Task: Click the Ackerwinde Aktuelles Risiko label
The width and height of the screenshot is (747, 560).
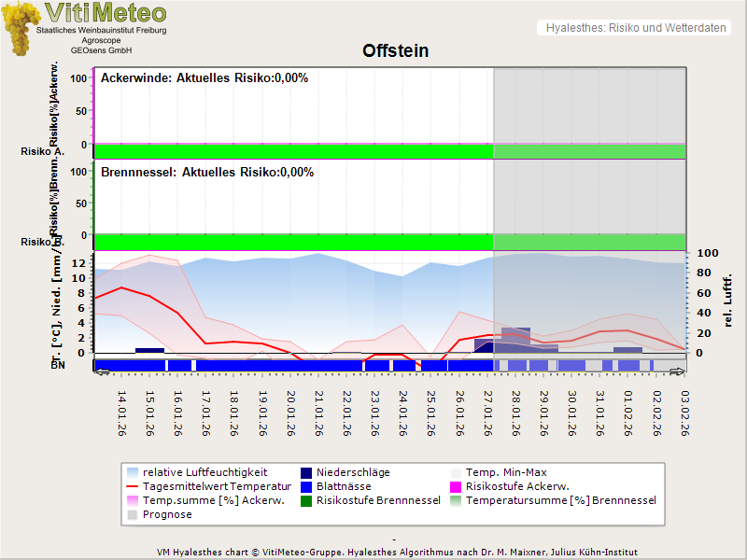Action: (x=204, y=78)
